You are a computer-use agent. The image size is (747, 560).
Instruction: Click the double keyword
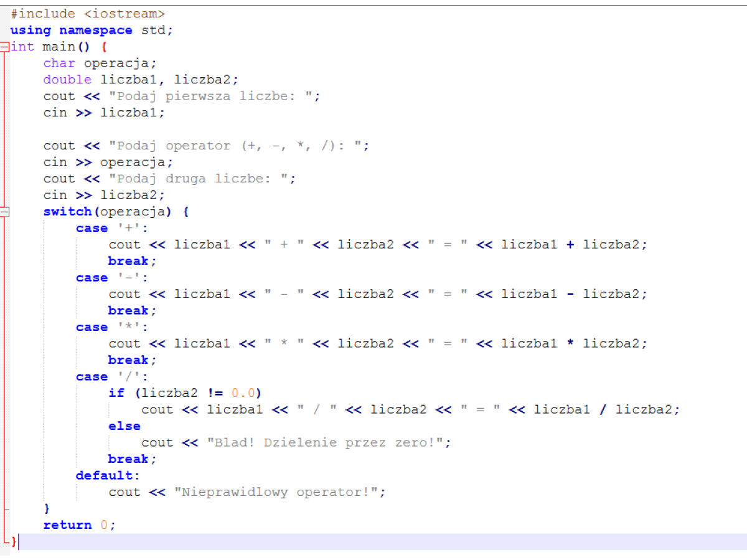click(67, 80)
